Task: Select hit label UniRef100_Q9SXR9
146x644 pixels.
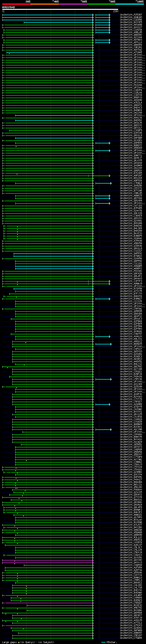Action: (x=131, y=201)
